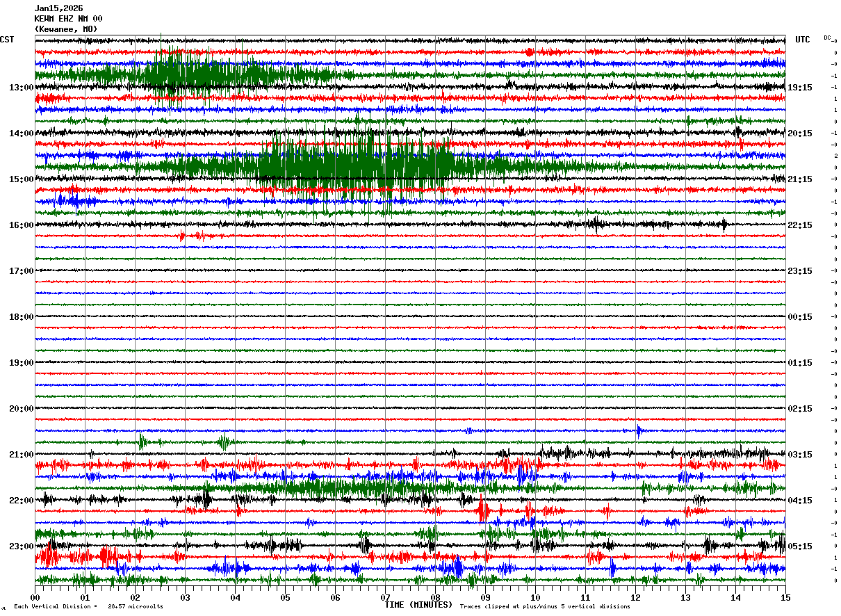Select the 21:00 CST time label
Viewport: 841px width, 616px height.
(22, 455)
